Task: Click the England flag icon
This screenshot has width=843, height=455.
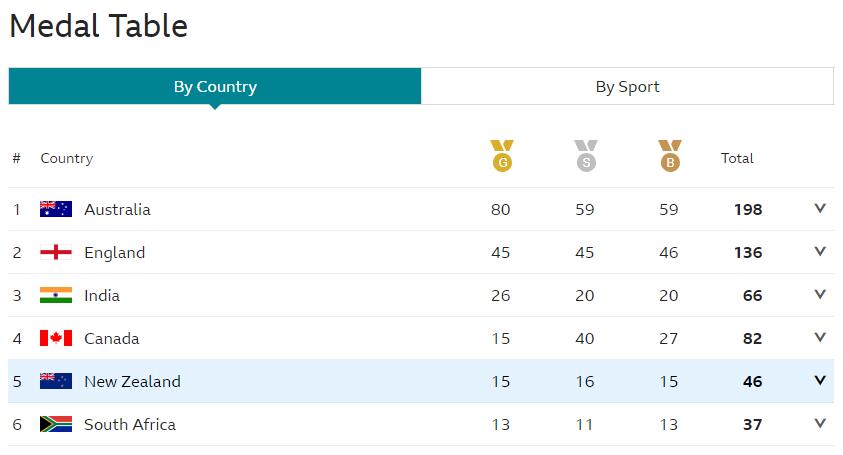Action: pos(56,252)
